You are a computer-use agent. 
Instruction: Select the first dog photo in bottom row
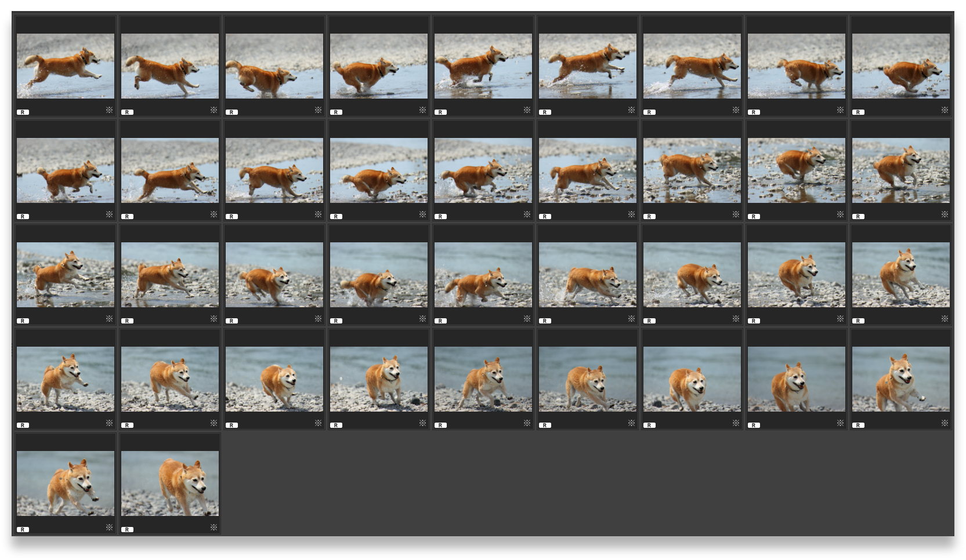point(66,483)
